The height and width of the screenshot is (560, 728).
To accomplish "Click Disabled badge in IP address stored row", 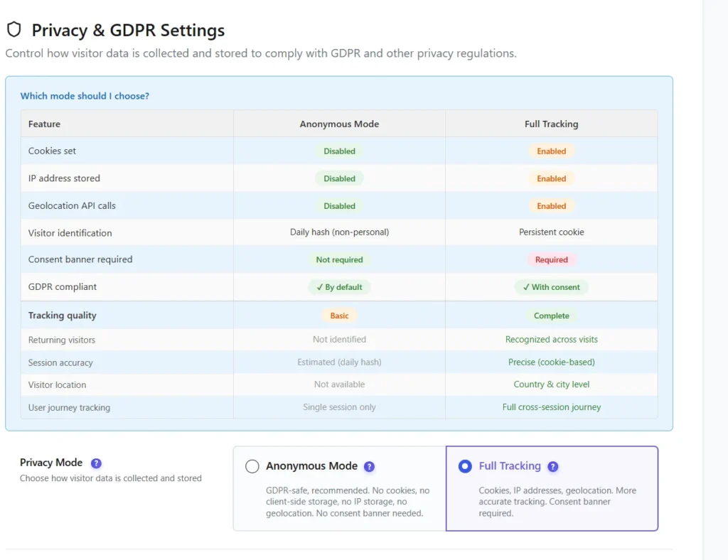I will click(x=339, y=178).
